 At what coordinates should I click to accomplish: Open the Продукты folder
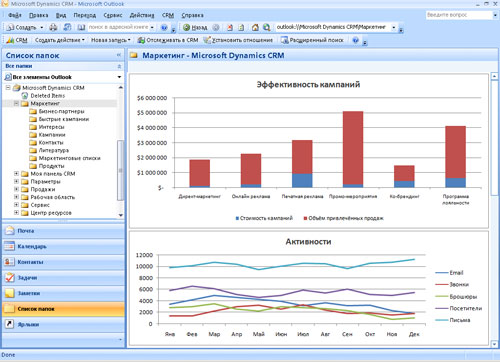pyautogui.click(x=51, y=166)
